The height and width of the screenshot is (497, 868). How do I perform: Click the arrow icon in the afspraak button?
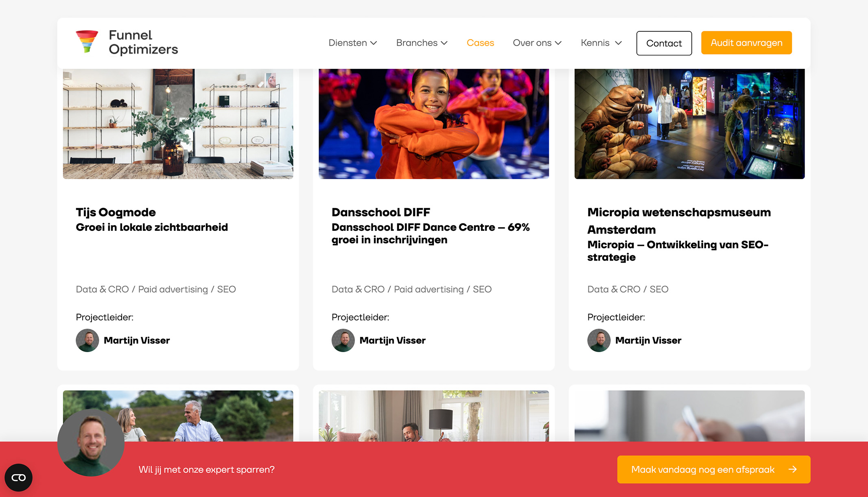point(792,469)
